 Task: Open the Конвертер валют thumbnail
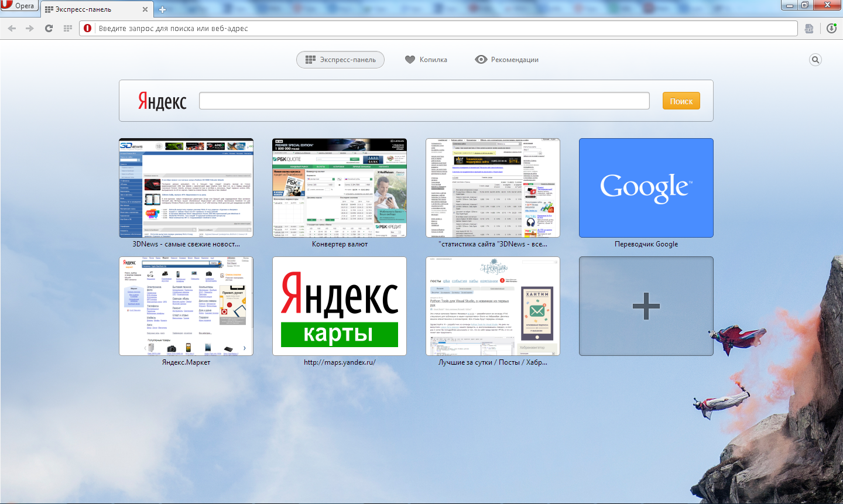point(340,188)
